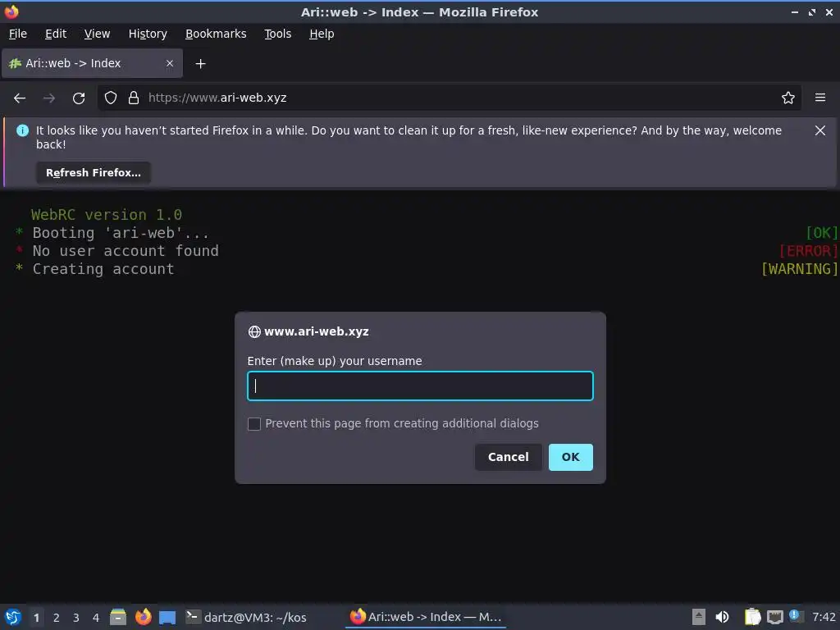Open the update notifier tray icon
The width and height of the screenshot is (840, 630).
coord(796,616)
